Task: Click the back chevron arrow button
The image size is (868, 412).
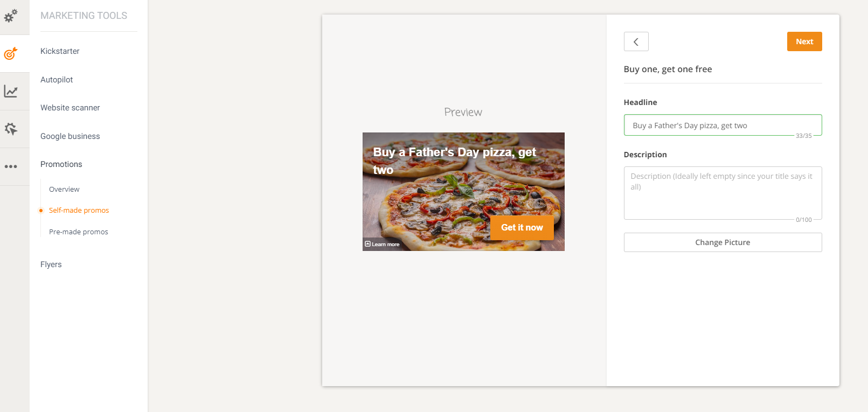Action: coord(636,41)
